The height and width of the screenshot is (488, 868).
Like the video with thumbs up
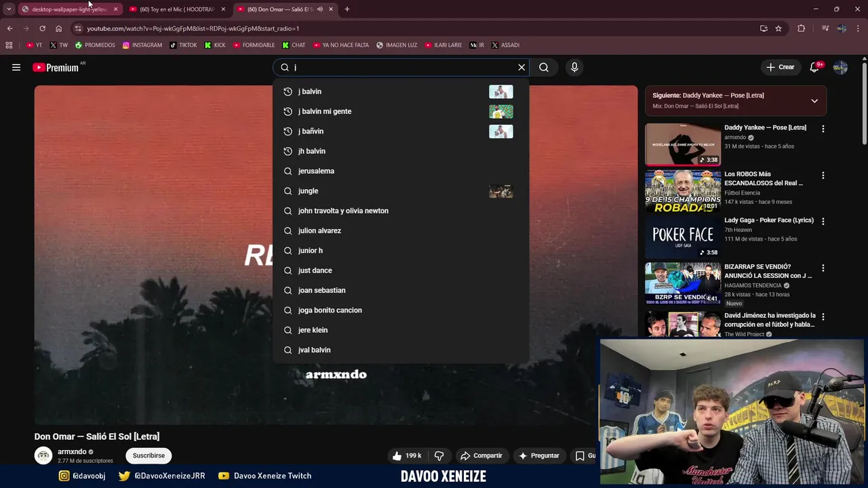[407, 455]
